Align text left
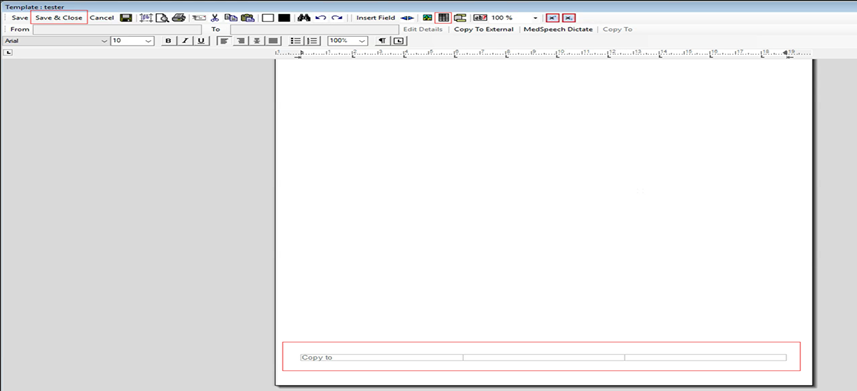Screen dimensions: 857x391 224,41
